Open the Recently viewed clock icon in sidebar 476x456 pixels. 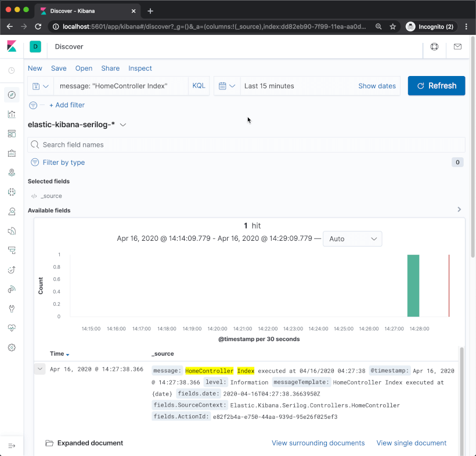12,70
